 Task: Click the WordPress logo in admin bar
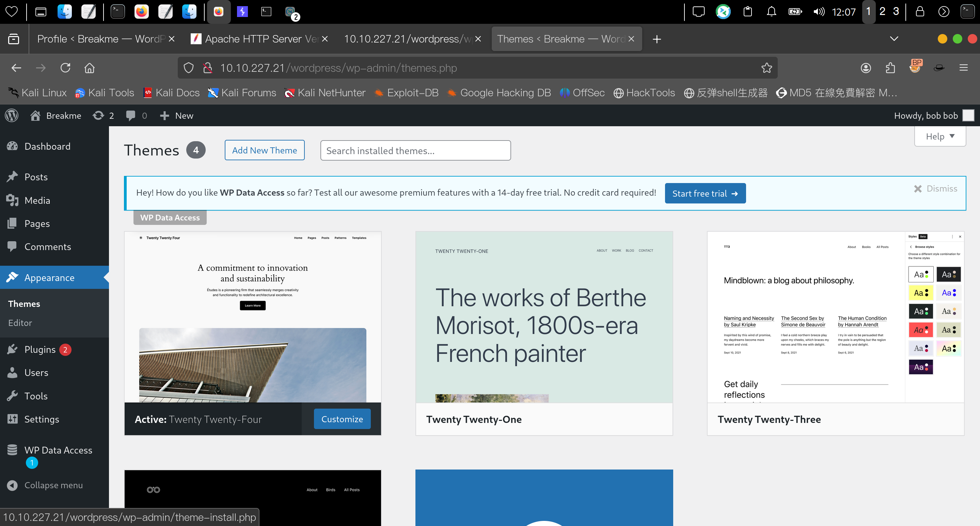click(x=12, y=116)
